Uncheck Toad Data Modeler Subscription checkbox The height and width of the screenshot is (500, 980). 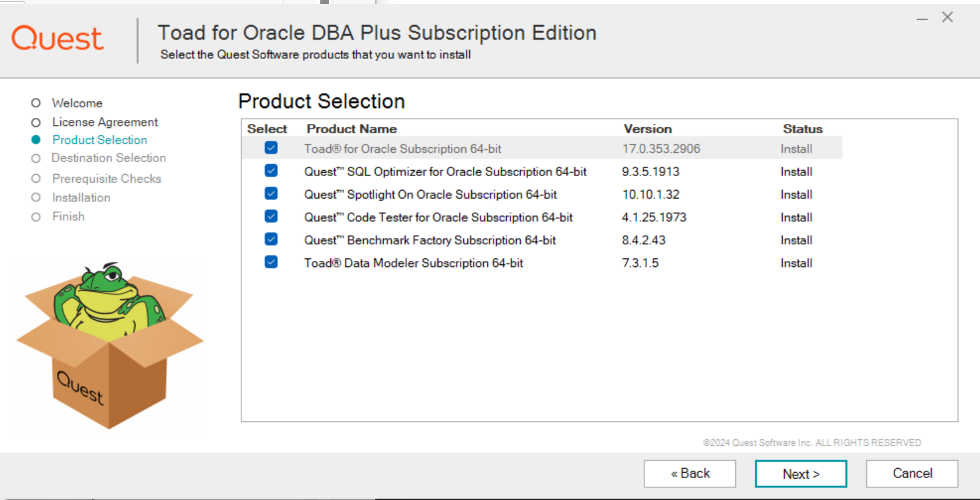pos(271,262)
